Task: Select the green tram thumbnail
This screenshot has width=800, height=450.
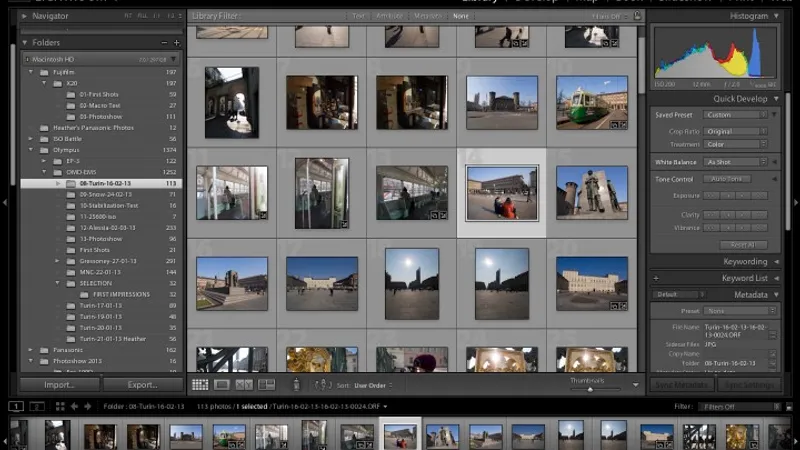Action: tap(592, 103)
